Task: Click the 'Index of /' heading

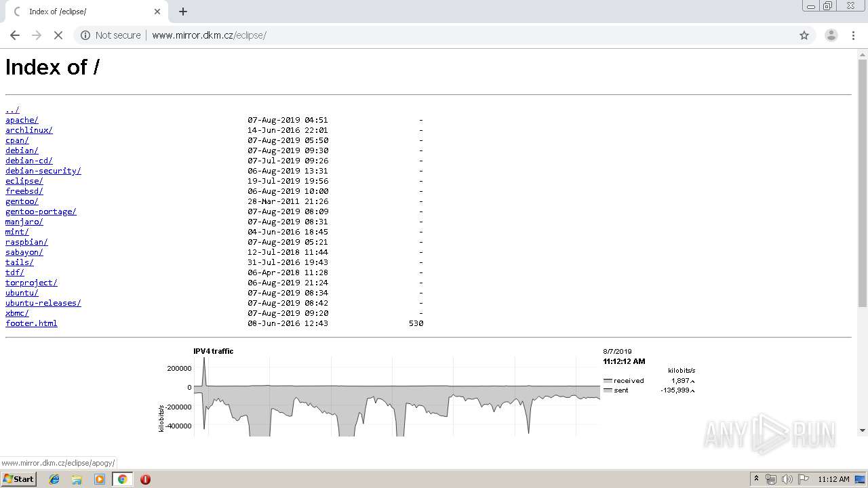Action: pyautogui.click(x=53, y=67)
